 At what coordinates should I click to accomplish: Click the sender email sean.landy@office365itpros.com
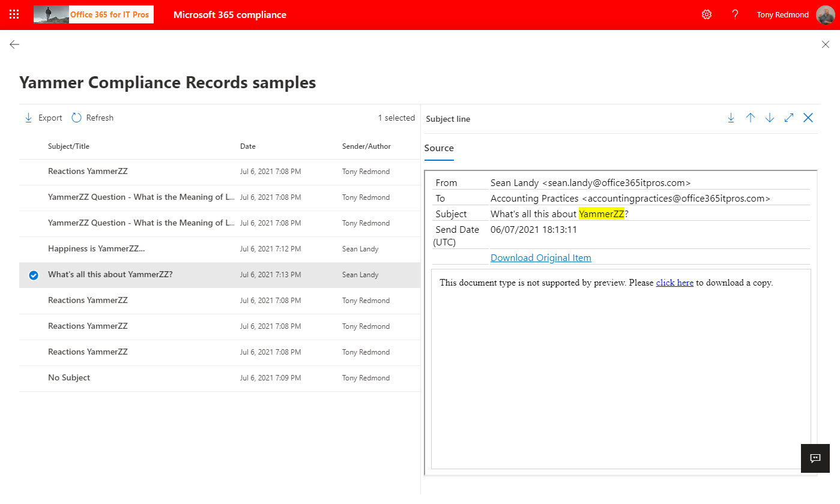click(617, 183)
